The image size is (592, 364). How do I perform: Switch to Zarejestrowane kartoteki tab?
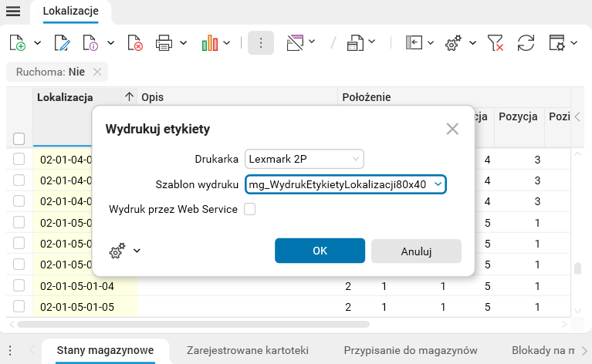coord(248,350)
